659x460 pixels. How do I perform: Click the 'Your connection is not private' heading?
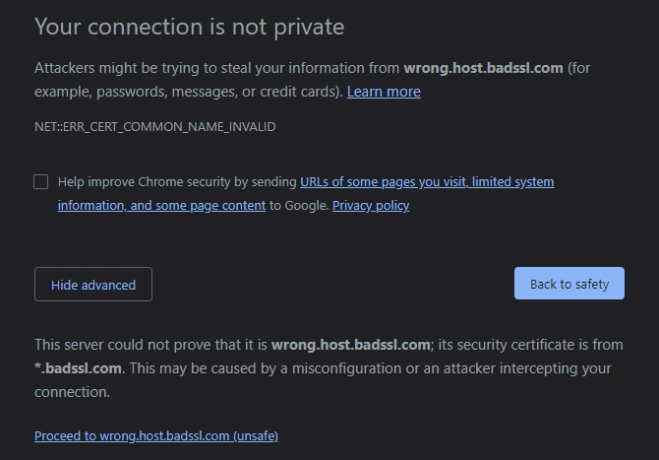[190, 27]
